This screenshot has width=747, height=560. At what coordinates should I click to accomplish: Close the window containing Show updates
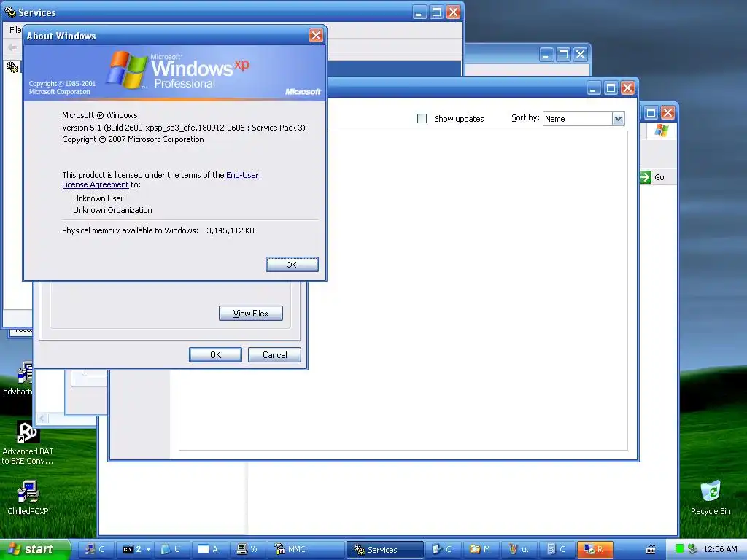pos(628,88)
